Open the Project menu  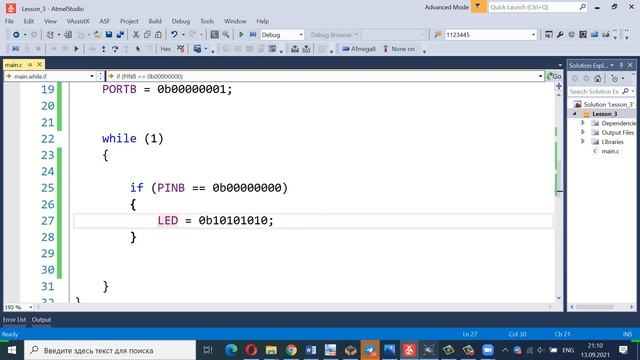129,21
